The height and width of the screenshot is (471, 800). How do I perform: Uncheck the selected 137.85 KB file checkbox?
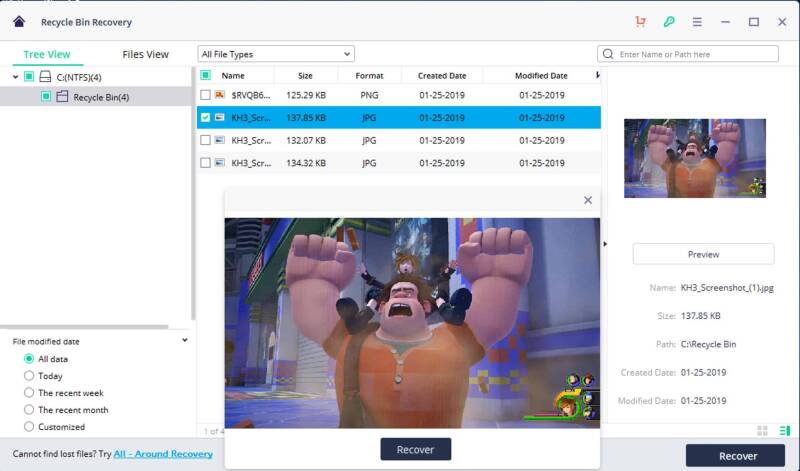coord(205,117)
